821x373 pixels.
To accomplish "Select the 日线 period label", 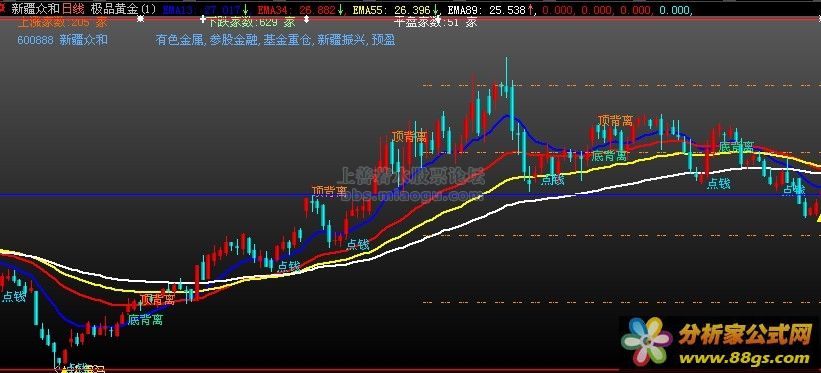I will tap(73, 9).
